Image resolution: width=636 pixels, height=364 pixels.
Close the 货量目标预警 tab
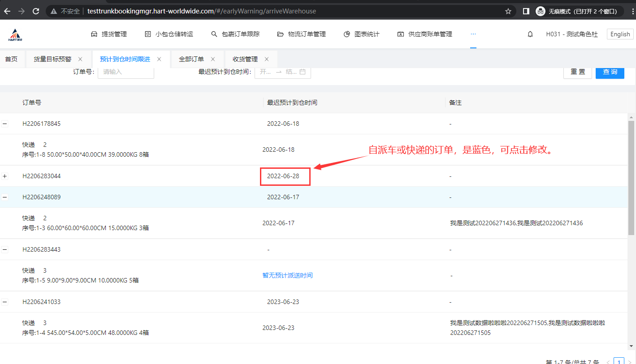click(x=80, y=59)
